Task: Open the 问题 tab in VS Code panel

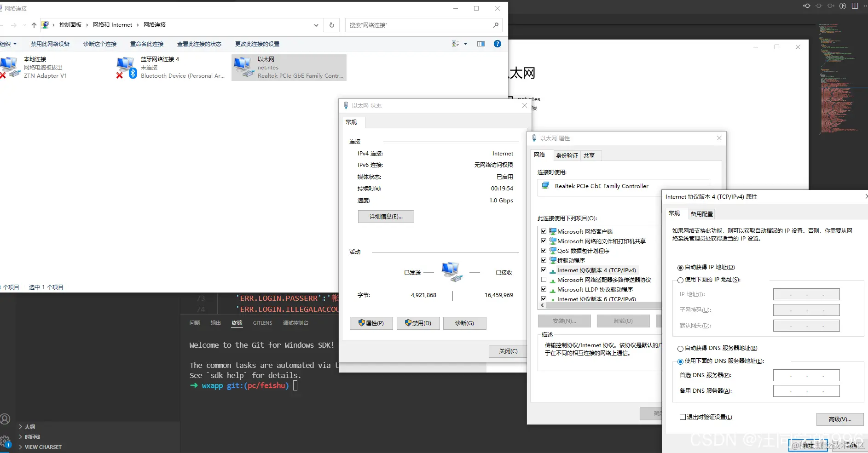Action: pyautogui.click(x=195, y=323)
